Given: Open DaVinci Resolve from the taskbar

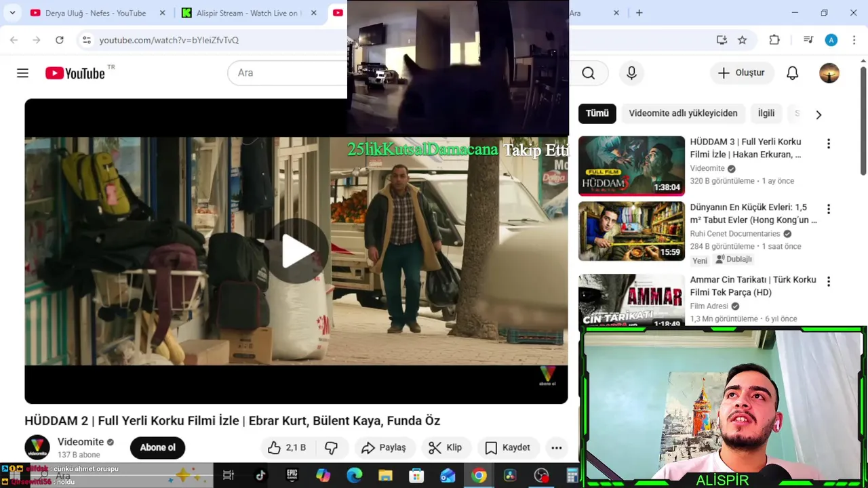Looking at the screenshot, I should pyautogui.click(x=510, y=476).
